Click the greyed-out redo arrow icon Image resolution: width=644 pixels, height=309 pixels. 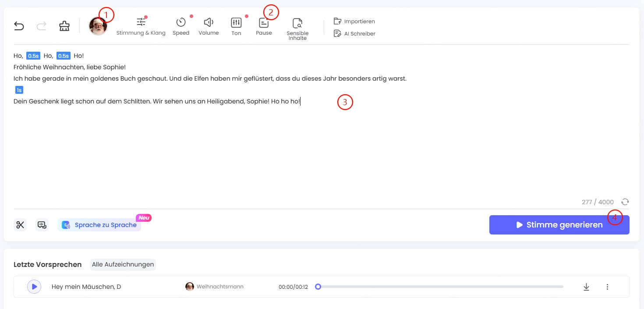coord(42,26)
